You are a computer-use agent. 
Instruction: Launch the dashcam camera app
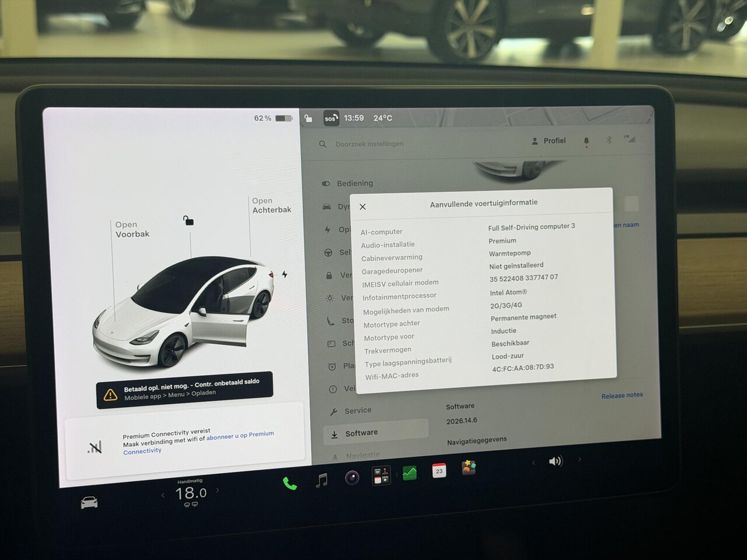point(352,478)
